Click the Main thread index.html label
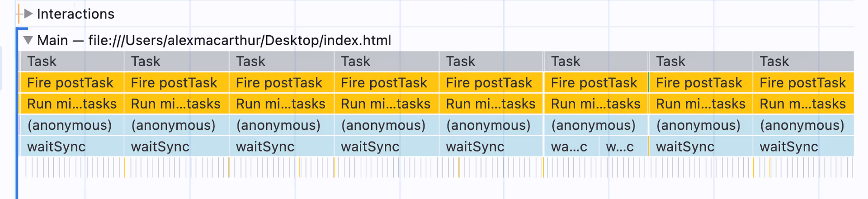 (x=214, y=40)
